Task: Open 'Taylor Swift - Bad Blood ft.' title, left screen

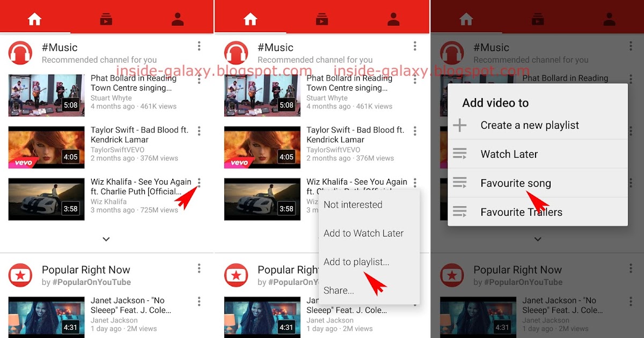Action: [x=140, y=130]
